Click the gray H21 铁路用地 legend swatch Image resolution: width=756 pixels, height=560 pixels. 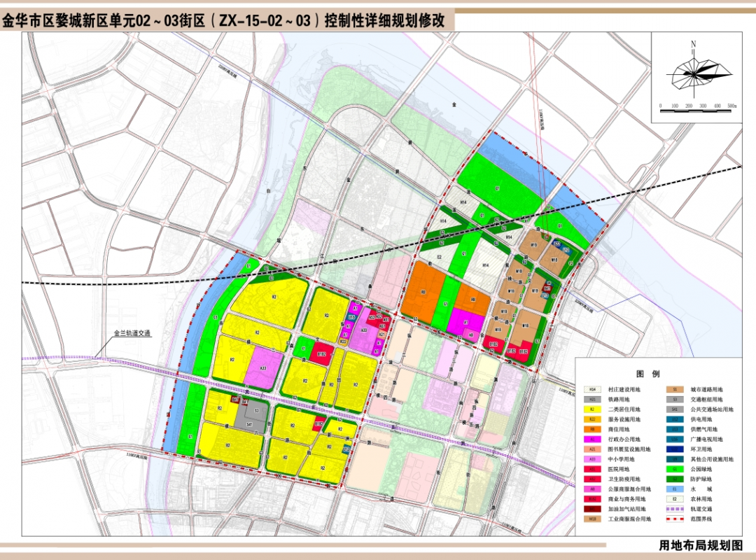tap(592, 399)
